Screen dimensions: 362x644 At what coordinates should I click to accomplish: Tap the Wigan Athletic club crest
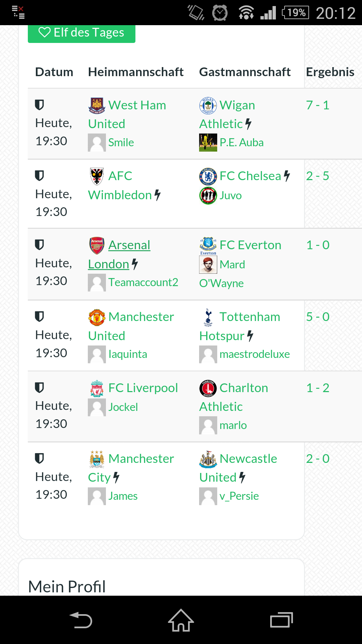[x=208, y=105]
